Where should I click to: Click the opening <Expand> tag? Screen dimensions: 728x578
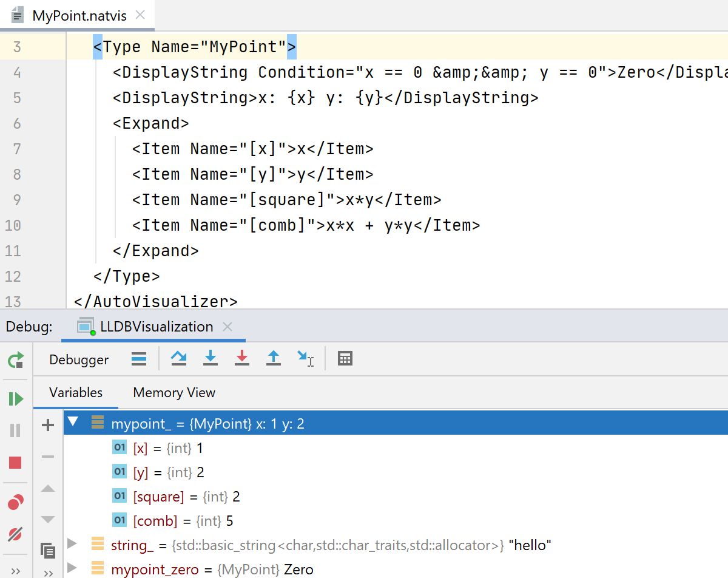[x=151, y=123]
